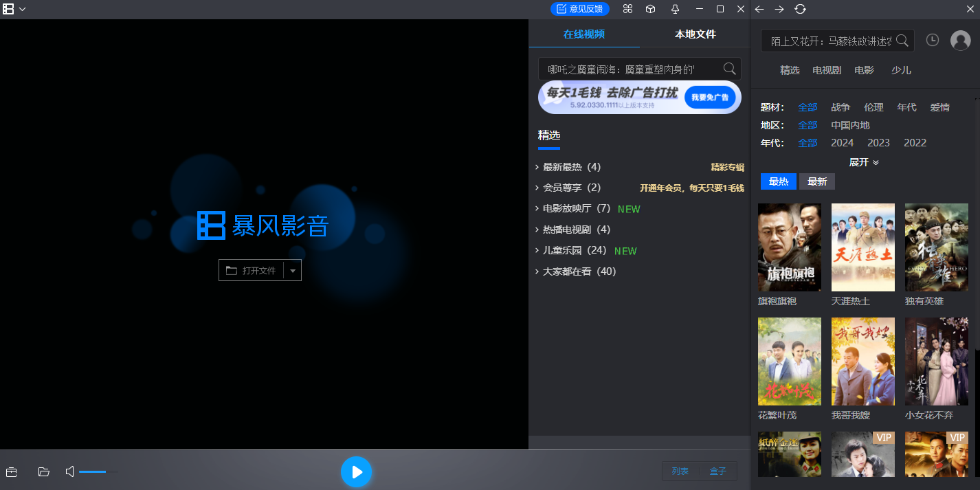Screen dimensions: 980x490
Task: Click 我要免广告 in the ad banner
Action: coord(711,98)
